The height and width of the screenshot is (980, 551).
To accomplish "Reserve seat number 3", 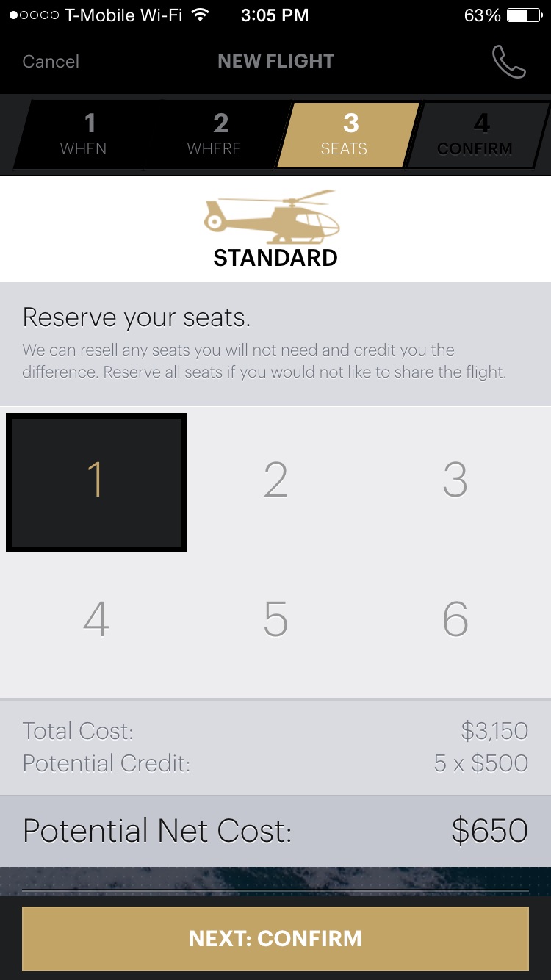I will [x=455, y=480].
